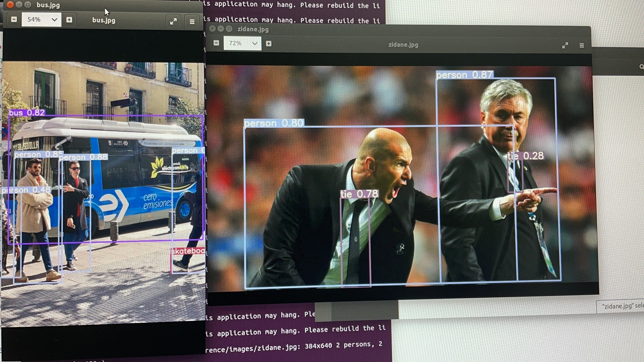
Task: Close the zidane.jpg window
Action: (212, 29)
